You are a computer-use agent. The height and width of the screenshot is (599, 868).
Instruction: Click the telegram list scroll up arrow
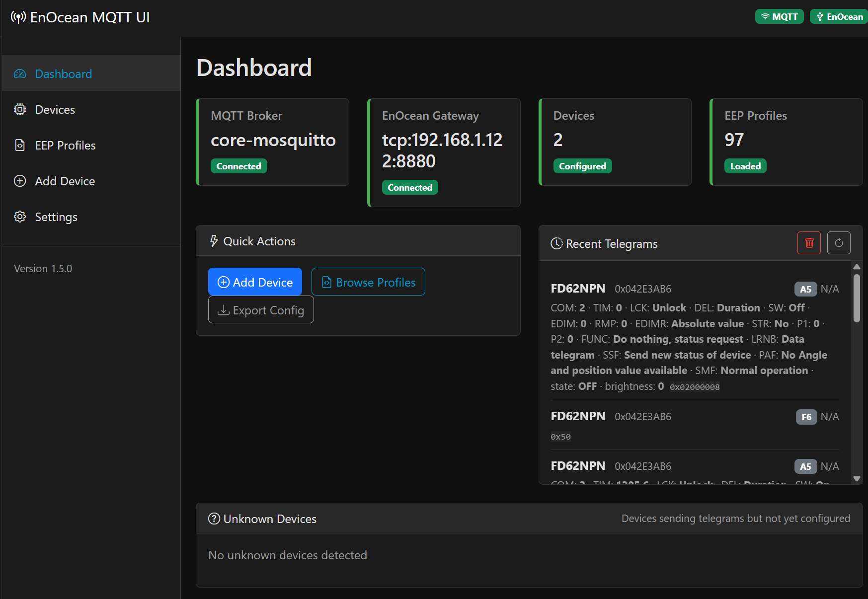(857, 267)
